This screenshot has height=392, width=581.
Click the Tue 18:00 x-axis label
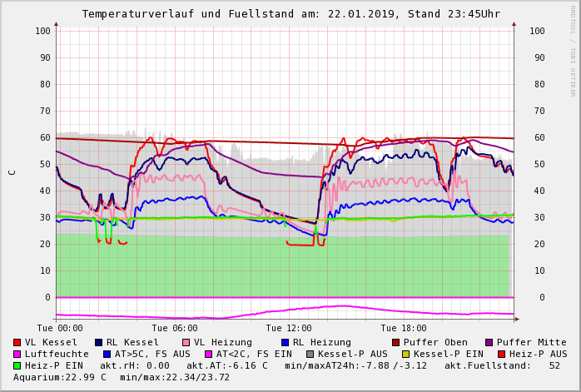(x=404, y=328)
